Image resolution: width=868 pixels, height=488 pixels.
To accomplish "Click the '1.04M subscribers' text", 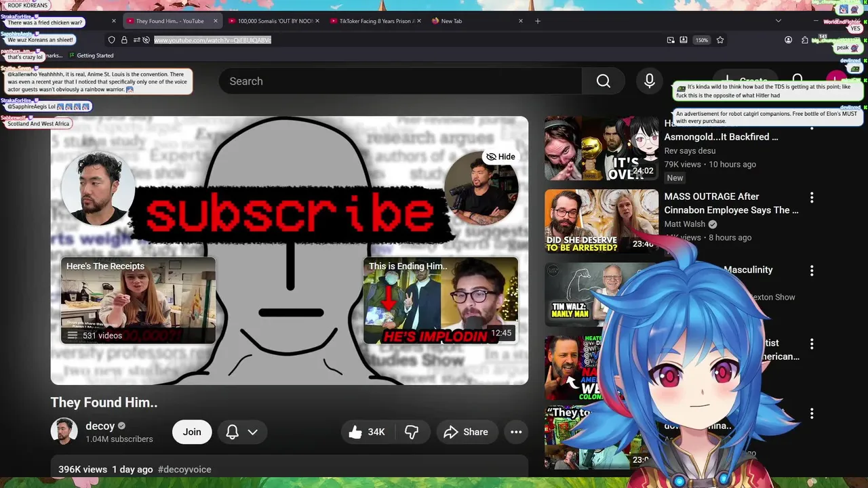I will click(x=119, y=439).
